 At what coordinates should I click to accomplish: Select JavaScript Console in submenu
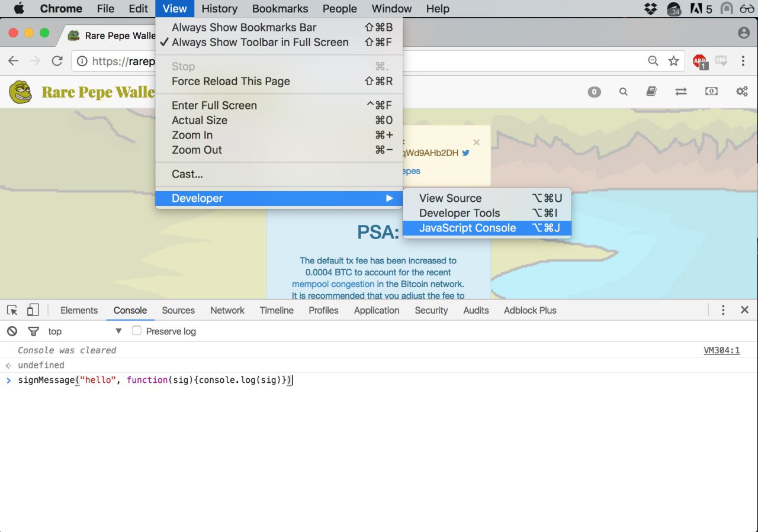click(487, 228)
